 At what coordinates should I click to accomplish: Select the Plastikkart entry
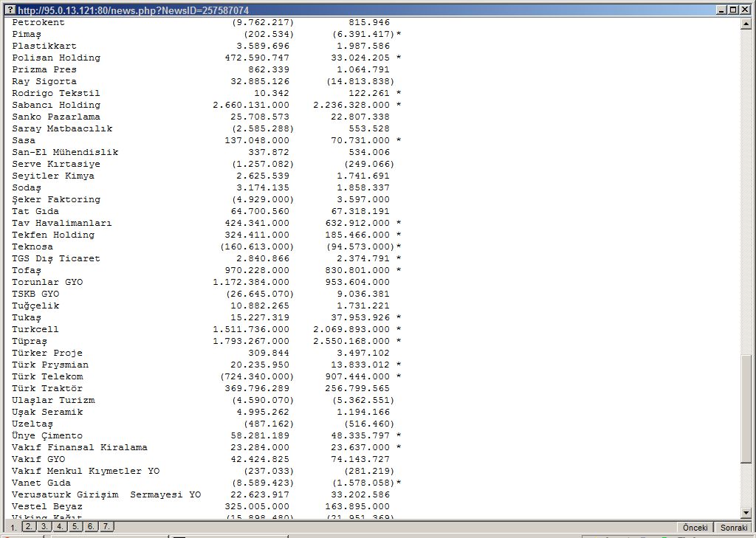44,46
